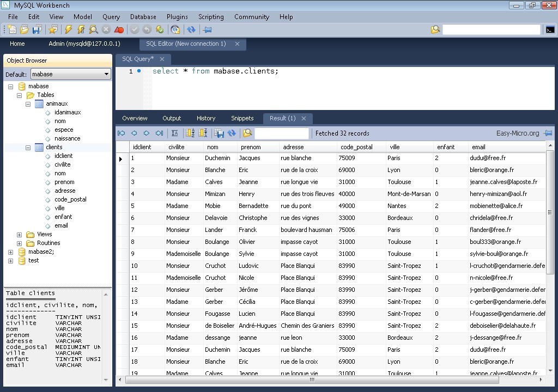Expand the mabase2 schema
Screen dimensions: 558x392
click(11, 252)
